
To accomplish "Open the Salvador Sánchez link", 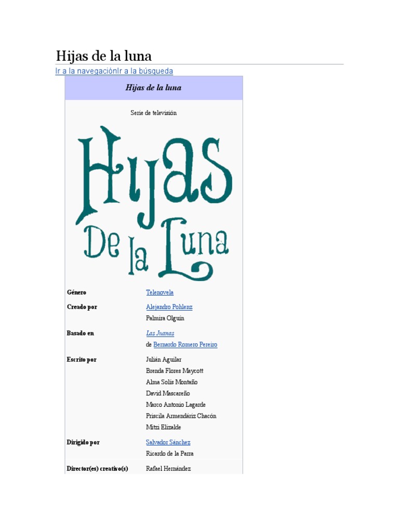I will (x=168, y=443).
